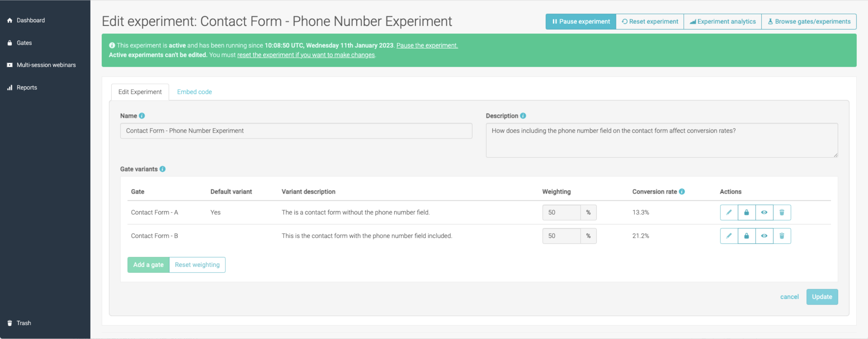Open Experiment analytics
The height and width of the screenshot is (339, 868).
[722, 22]
